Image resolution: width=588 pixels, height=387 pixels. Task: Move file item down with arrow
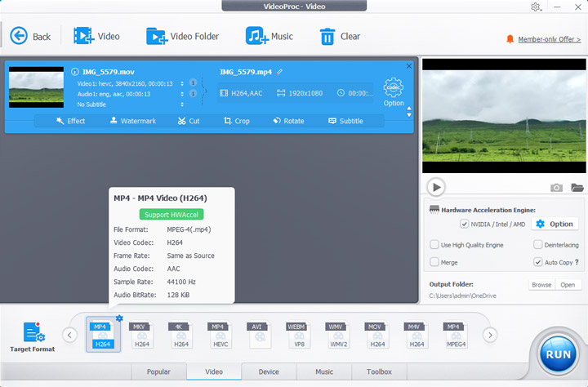[x=409, y=115]
